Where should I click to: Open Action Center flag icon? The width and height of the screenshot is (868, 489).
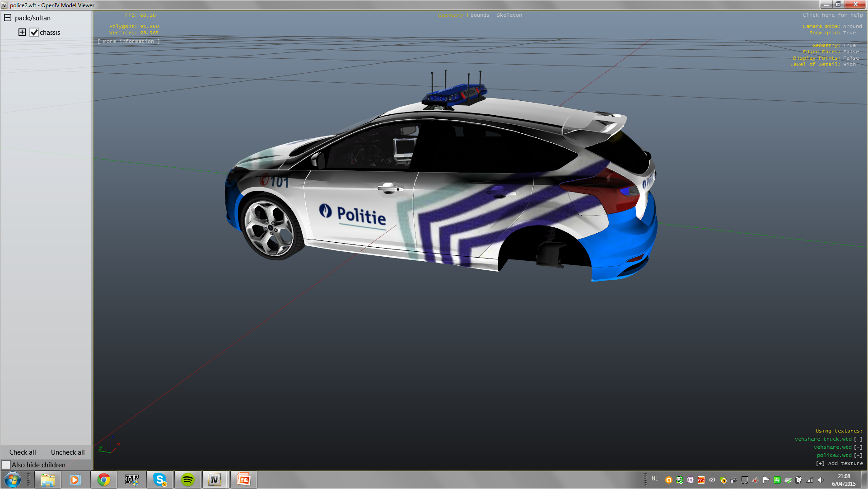(766, 480)
